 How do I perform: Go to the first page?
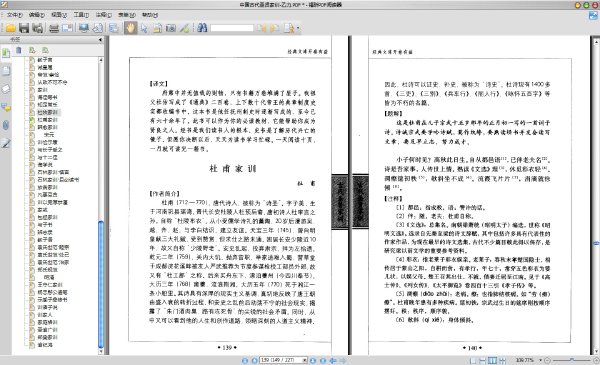point(245,360)
